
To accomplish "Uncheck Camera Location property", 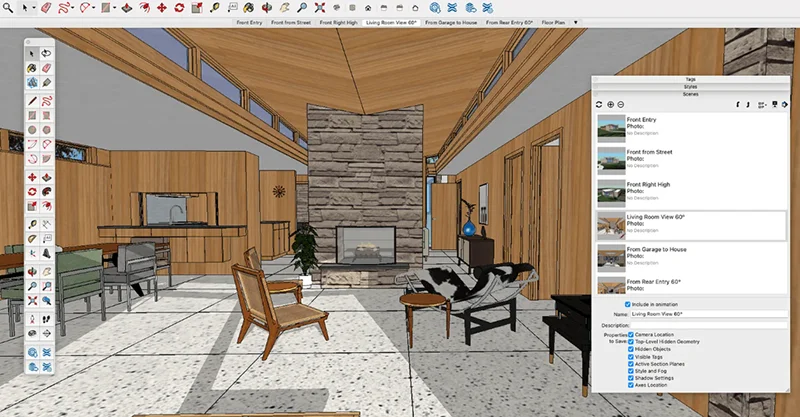I will 631,335.
